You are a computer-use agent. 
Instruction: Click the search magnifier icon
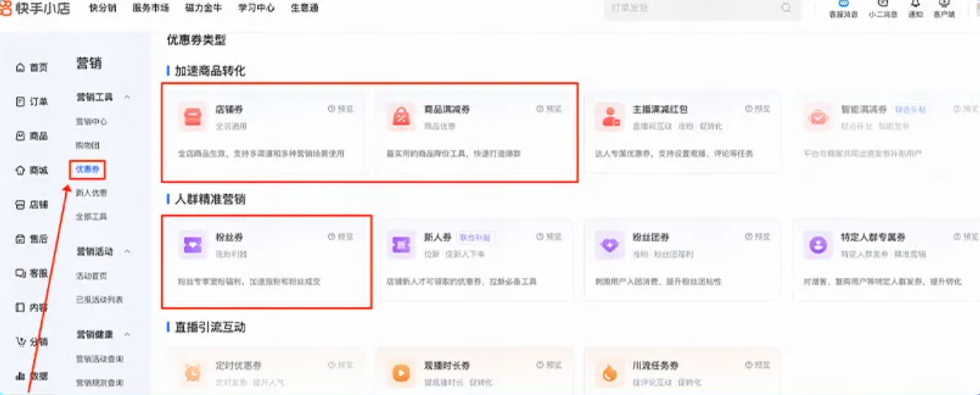(x=786, y=8)
